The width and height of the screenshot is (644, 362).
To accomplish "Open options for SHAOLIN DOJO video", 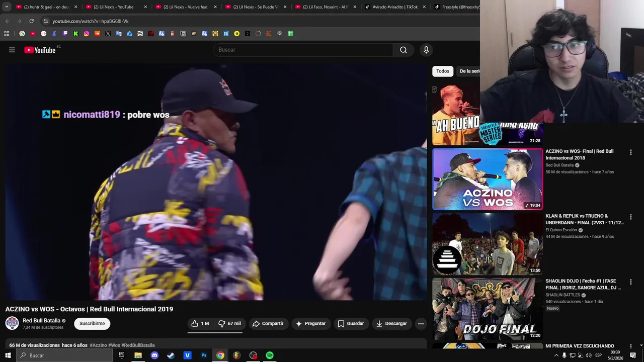I will (x=631, y=282).
